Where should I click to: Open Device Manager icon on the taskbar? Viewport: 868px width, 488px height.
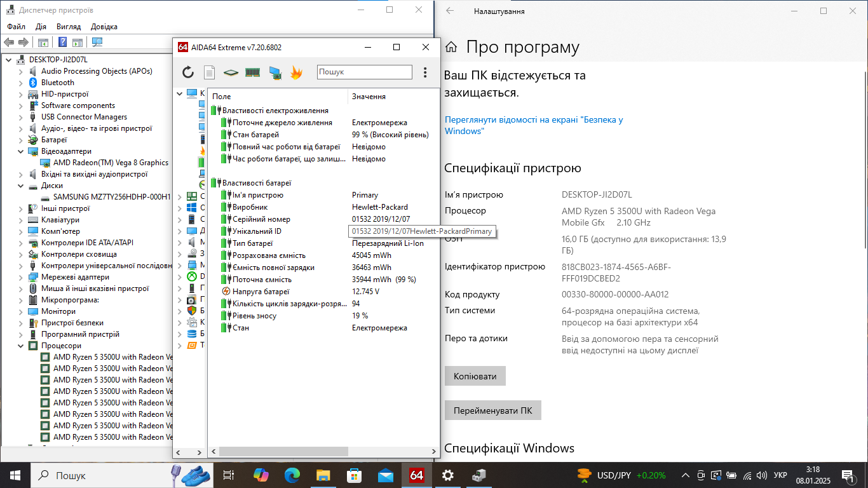[479, 475]
